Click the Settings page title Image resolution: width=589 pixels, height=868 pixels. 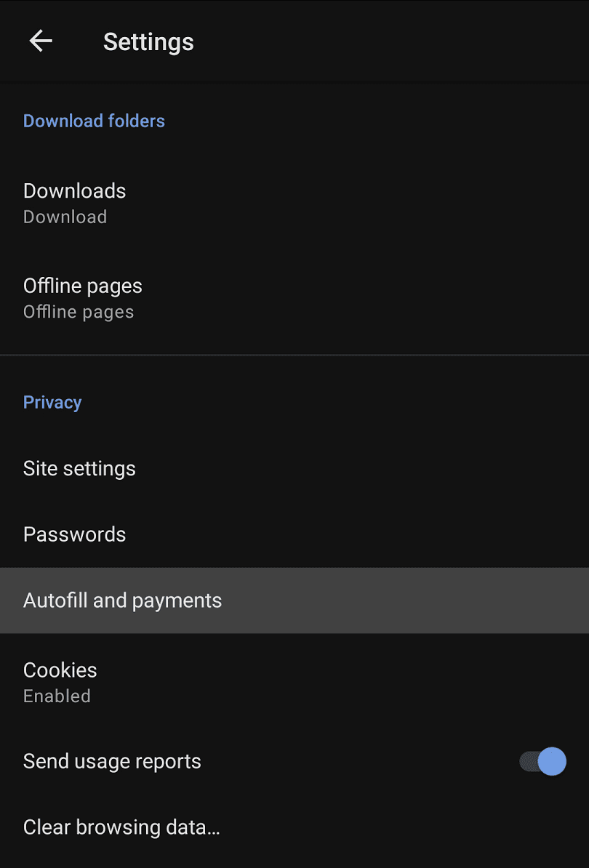click(x=148, y=42)
